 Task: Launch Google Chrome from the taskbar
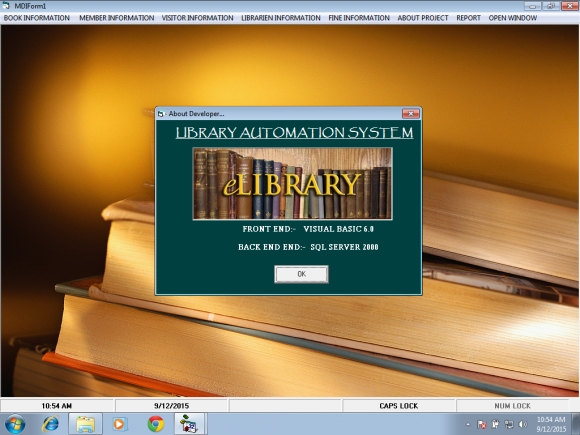pos(156,424)
